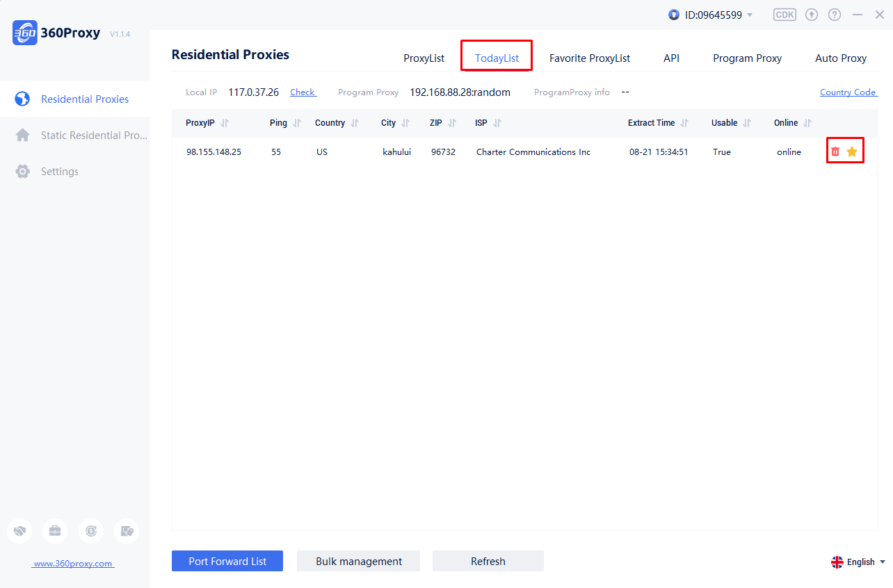This screenshot has height=588, width=893.
Task: Sort by ISP column arrows
Action: 497,123
